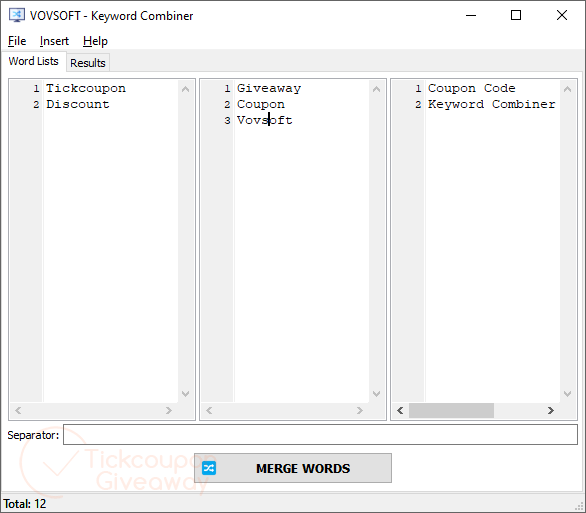
Task: Click down arrow of first list's vertical scrollbar
Action: [185, 394]
